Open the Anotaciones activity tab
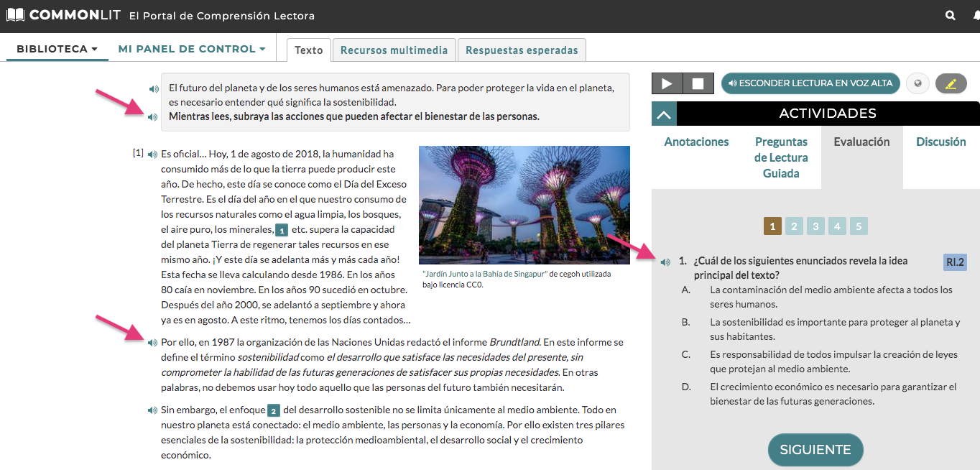This screenshot has width=980, height=470. [x=696, y=142]
